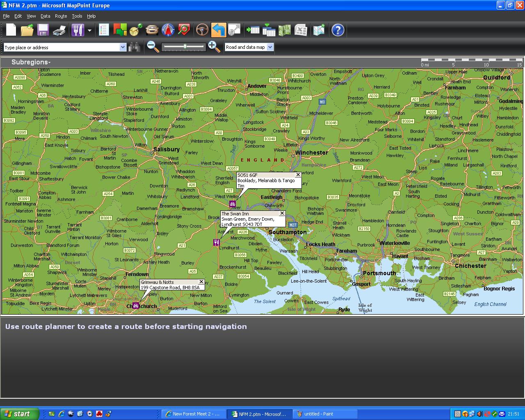
Task: Open a map file with folder icon
Action: pos(27,30)
